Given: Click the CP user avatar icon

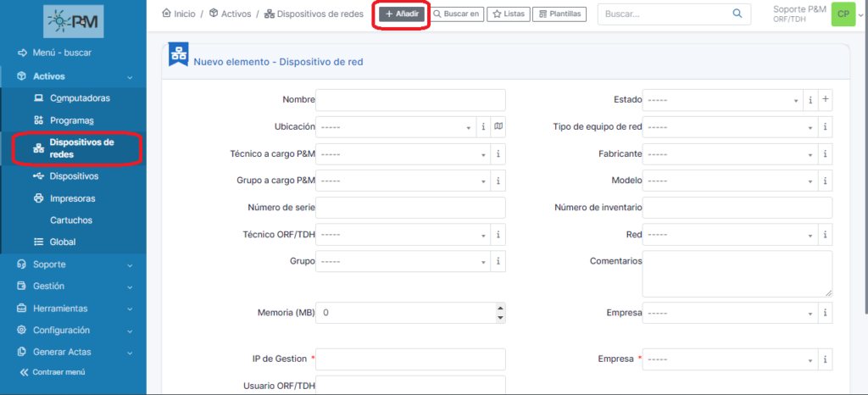Looking at the screenshot, I should (843, 14).
